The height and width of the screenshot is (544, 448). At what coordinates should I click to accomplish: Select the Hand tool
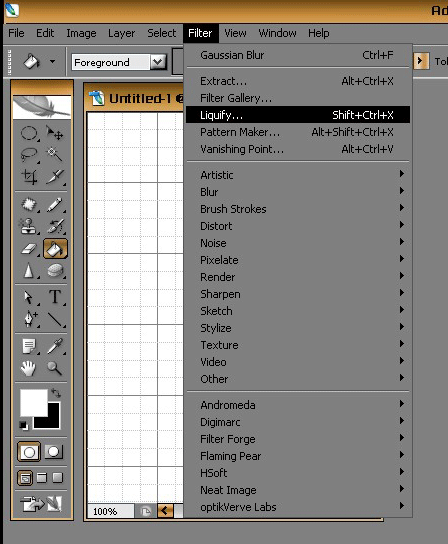point(28,368)
